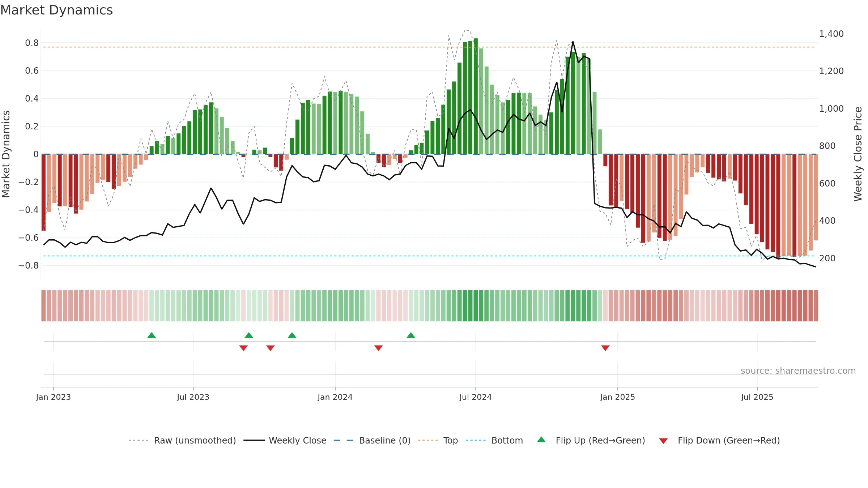Click the vertical Market Dynamics axis title
Viewport: 868px width, 488px height.
pos(6,154)
